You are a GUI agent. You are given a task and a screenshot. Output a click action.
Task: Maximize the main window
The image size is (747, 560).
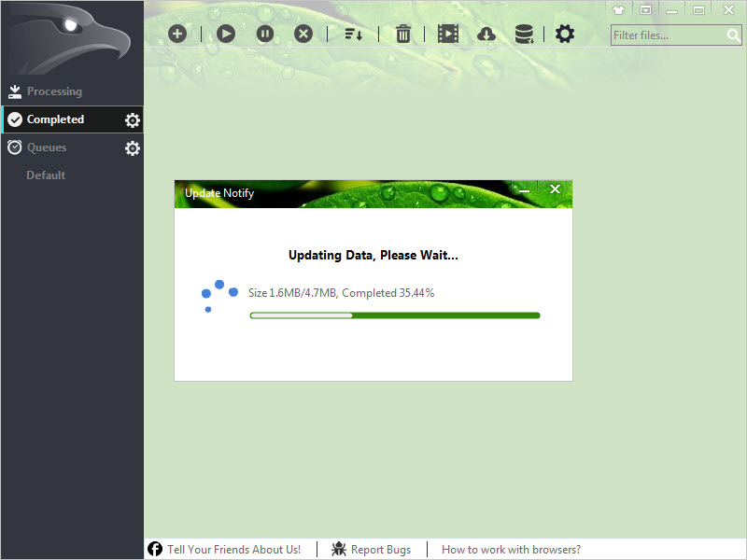click(698, 10)
